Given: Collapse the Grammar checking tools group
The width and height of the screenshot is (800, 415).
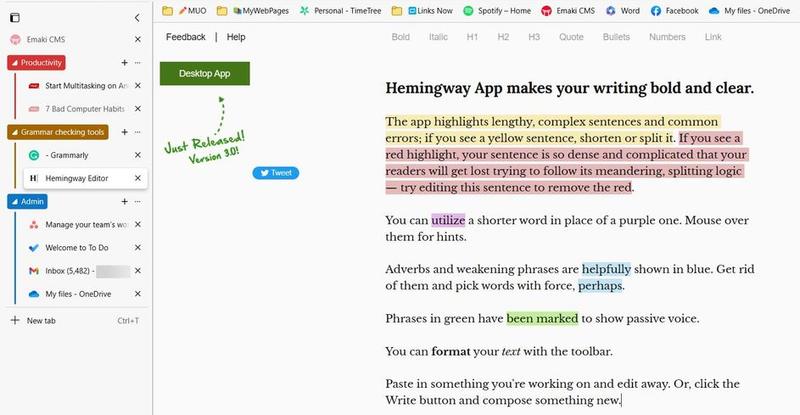Looking at the screenshot, I should pyautogui.click(x=58, y=132).
